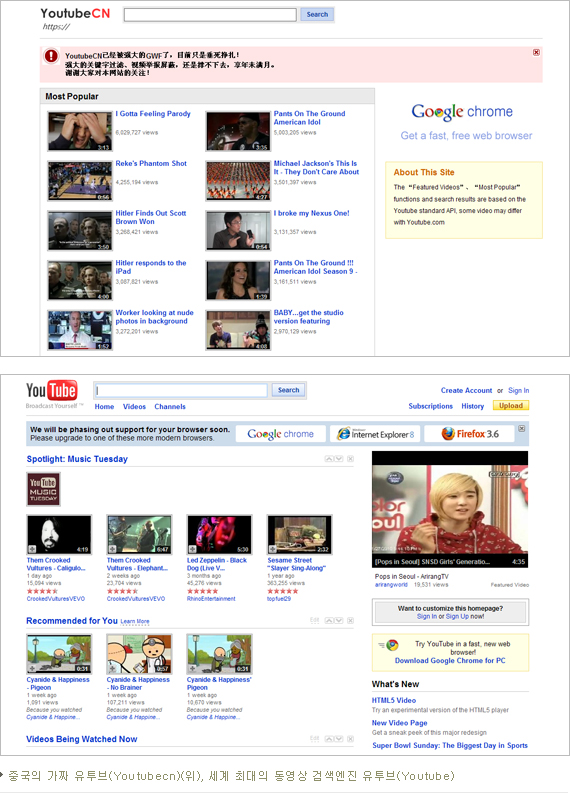The width and height of the screenshot is (570, 804).
Task: Focus the YoutubeCN search input field
Action: [210, 15]
